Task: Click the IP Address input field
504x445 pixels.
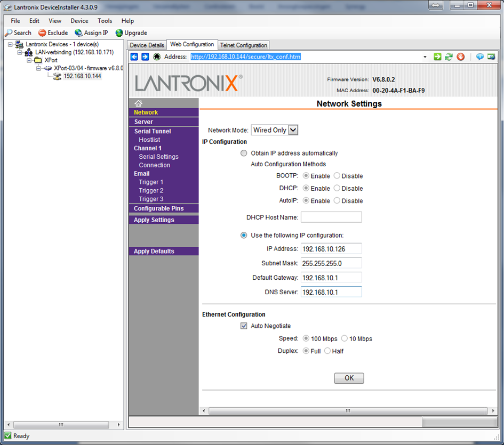Action: point(331,249)
